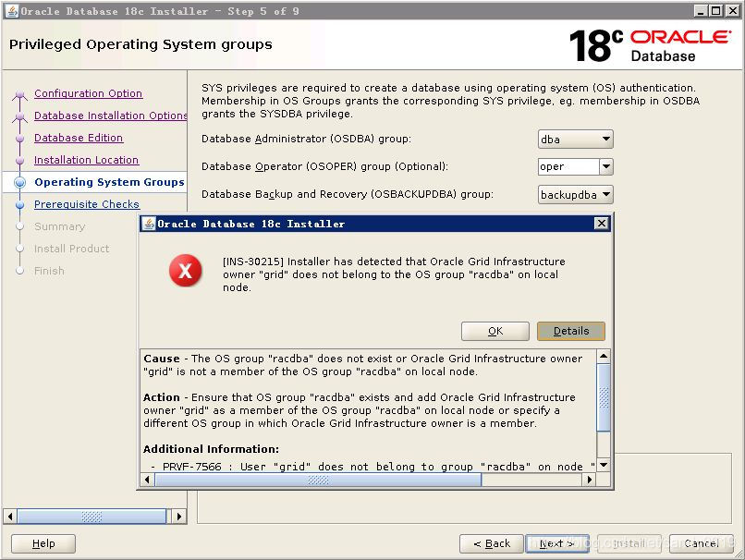Click the Database Administrator (OSDBA) group label

coord(307,139)
